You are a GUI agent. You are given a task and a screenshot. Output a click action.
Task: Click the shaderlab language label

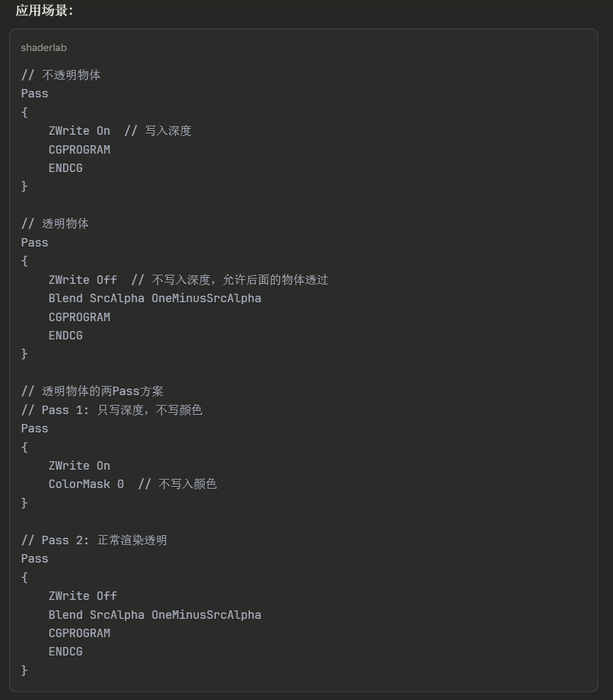coord(44,48)
